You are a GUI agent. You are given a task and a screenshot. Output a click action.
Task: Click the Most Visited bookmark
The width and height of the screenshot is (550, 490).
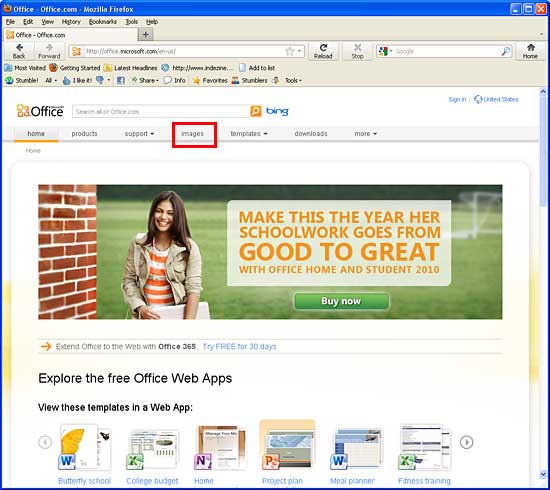(25, 68)
